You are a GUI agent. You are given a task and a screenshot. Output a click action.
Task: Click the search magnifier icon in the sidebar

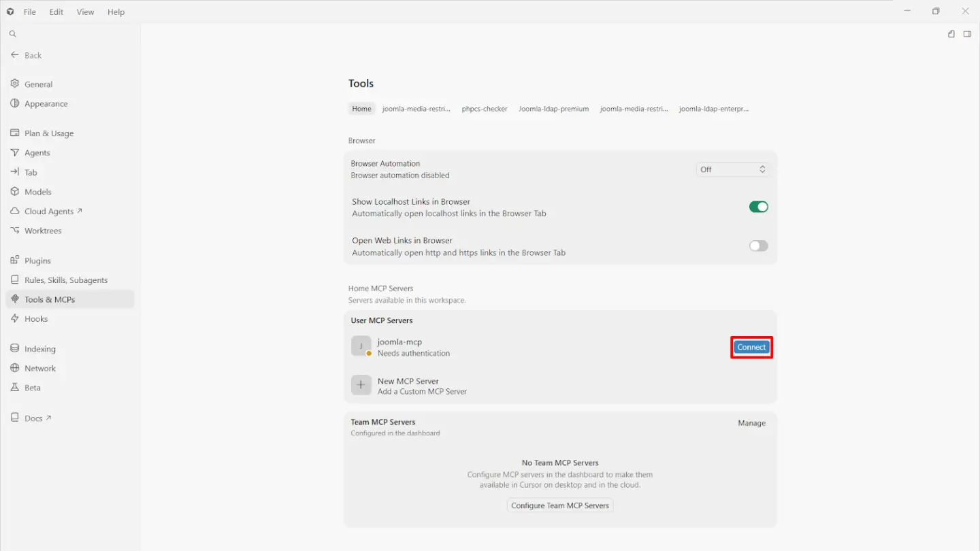click(x=12, y=34)
